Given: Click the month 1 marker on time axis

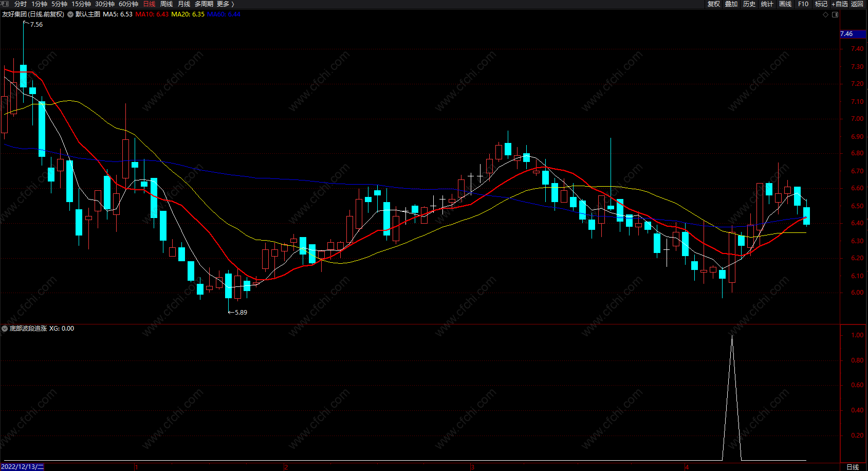Looking at the screenshot, I should pyautogui.click(x=137, y=467).
